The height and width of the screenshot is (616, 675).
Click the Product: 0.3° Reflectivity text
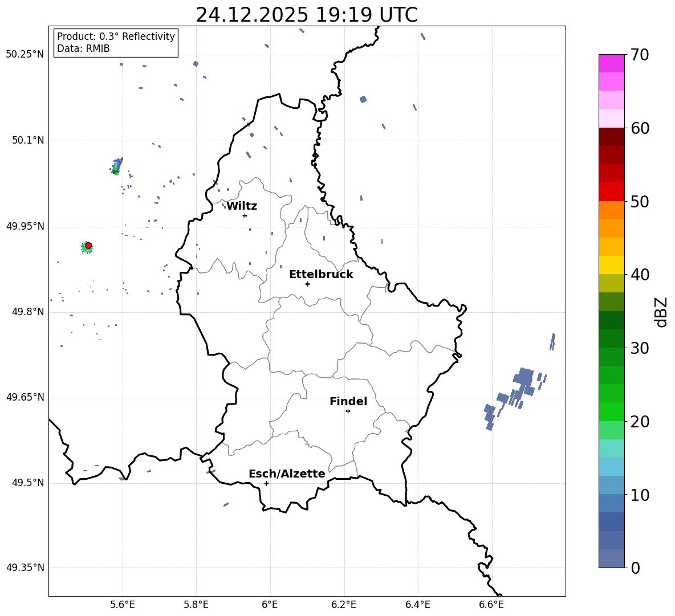116,36
